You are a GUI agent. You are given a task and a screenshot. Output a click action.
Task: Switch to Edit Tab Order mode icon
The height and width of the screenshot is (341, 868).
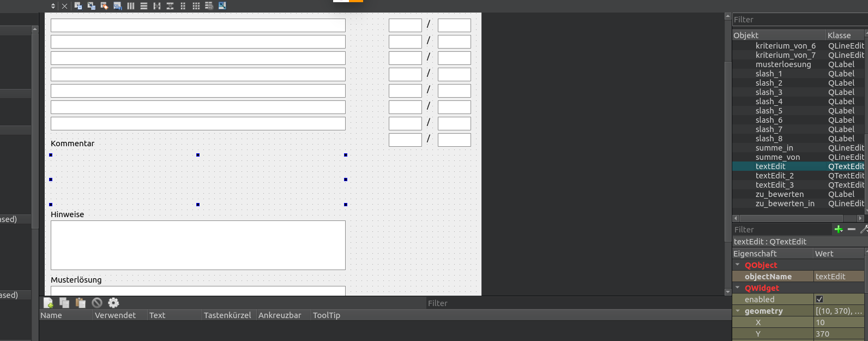[x=117, y=6]
